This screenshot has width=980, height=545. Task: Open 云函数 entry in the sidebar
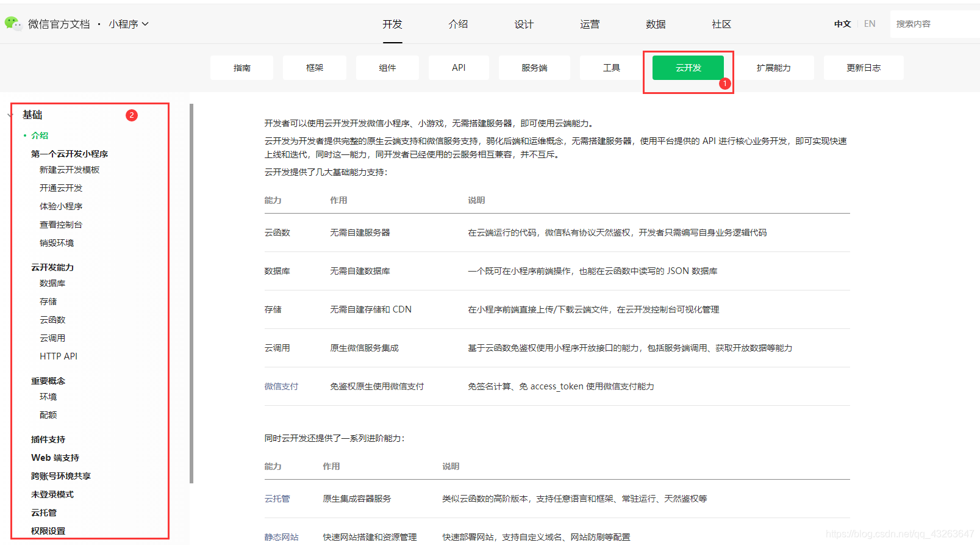click(52, 320)
